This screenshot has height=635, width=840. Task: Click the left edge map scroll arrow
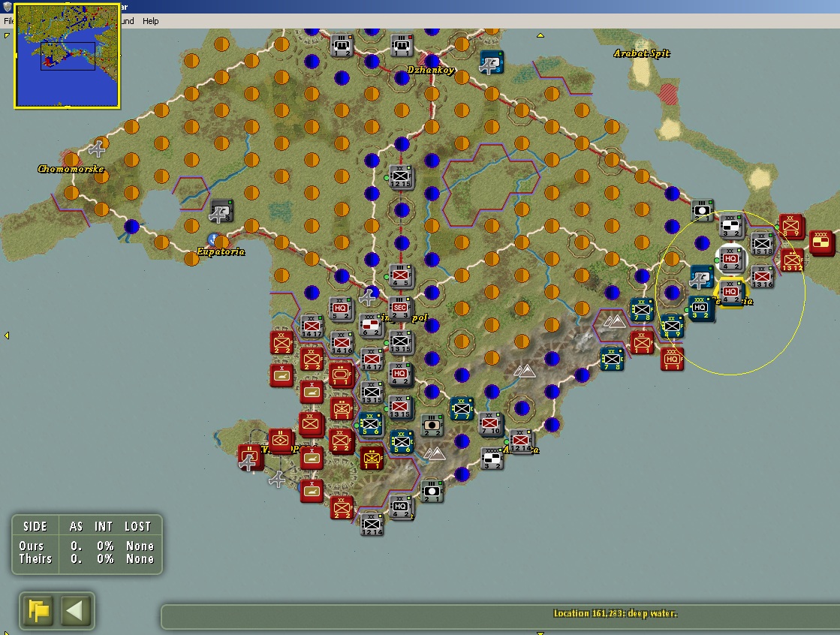pos(7,336)
